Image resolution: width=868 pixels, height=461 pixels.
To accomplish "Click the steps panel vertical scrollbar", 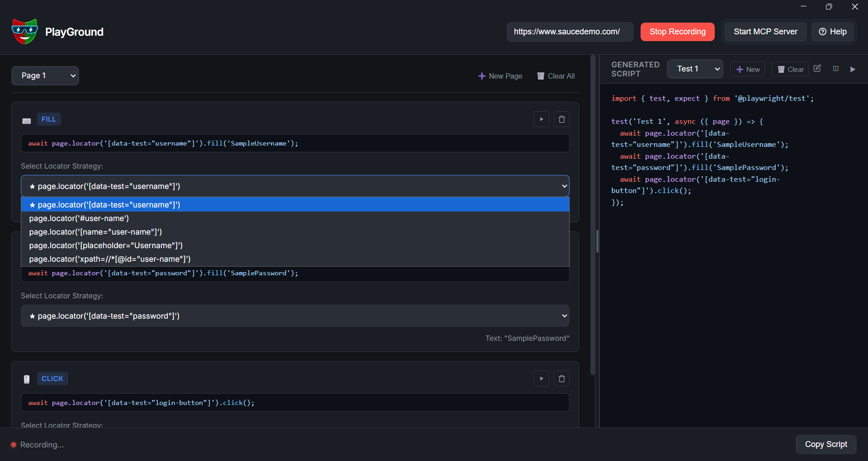I will coord(593,215).
